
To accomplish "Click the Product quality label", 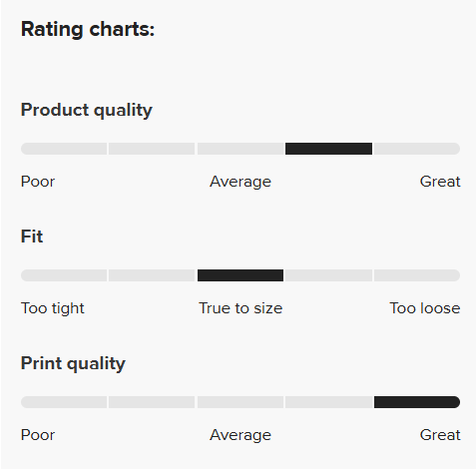I will click(87, 111).
